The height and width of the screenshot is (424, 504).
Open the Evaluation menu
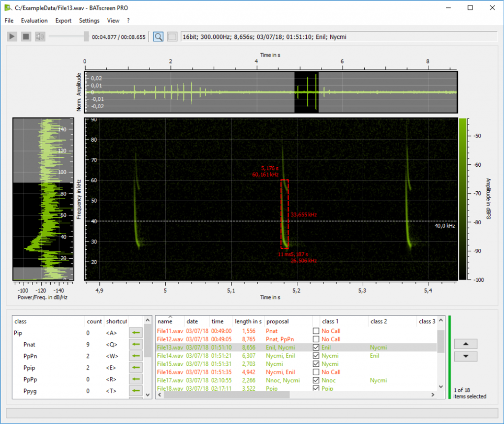coord(34,21)
